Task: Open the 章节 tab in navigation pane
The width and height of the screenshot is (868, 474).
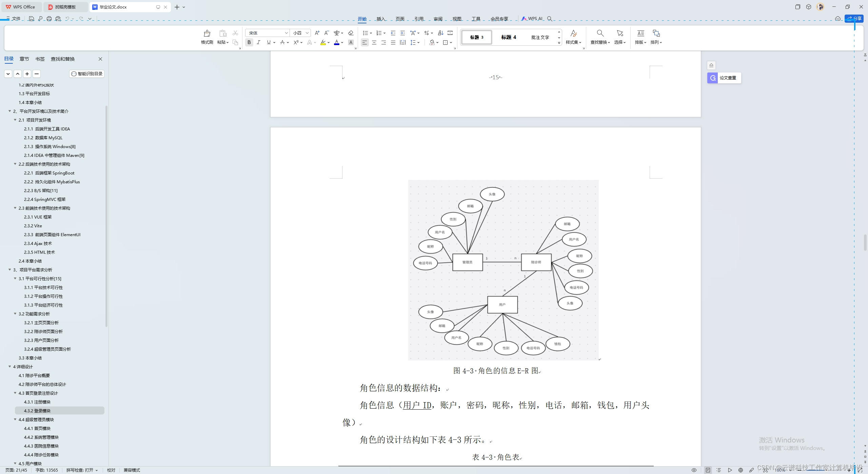Action: pyautogui.click(x=24, y=59)
